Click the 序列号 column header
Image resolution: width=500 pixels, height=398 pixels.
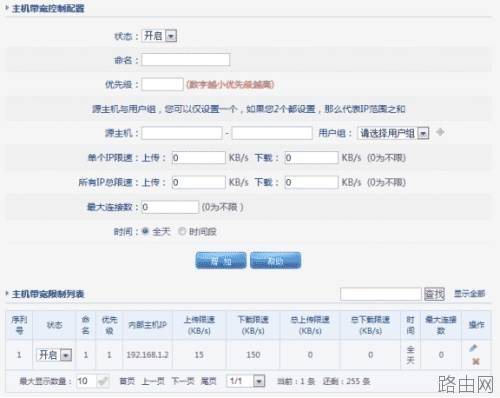coord(19,325)
